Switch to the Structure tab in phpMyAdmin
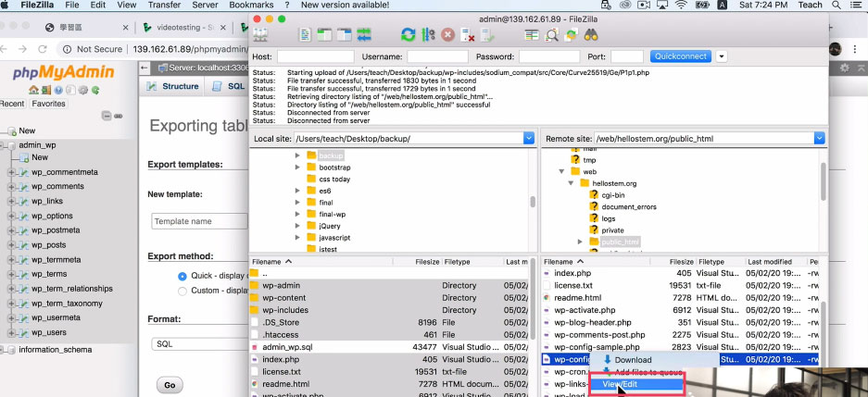This screenshot has width=868, height=397. [174, 86]
